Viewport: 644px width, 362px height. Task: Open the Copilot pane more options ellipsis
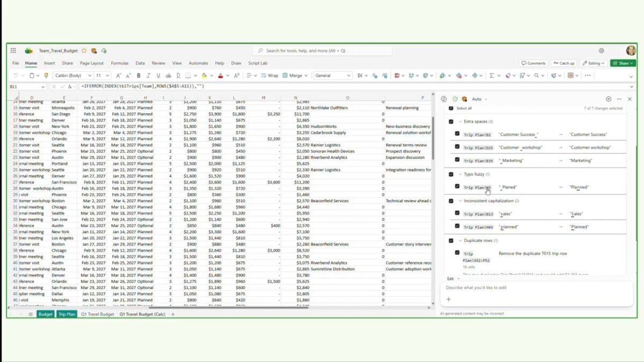(619, 99)
